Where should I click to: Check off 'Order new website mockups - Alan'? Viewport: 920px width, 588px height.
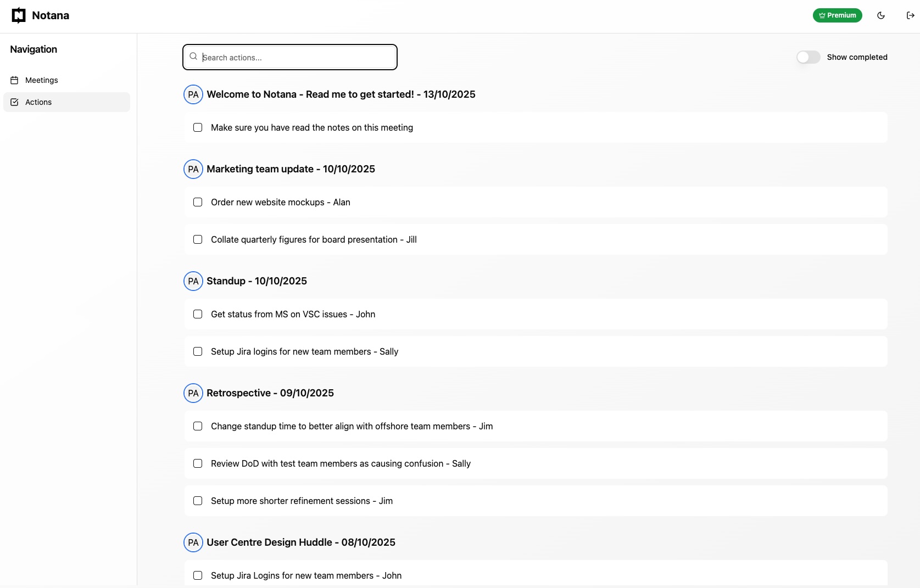coord(198,202)
